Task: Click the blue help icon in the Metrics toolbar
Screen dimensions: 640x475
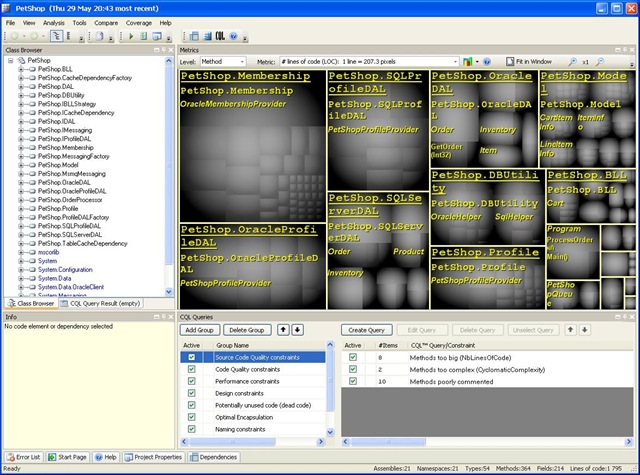Action: coord(487,62)
